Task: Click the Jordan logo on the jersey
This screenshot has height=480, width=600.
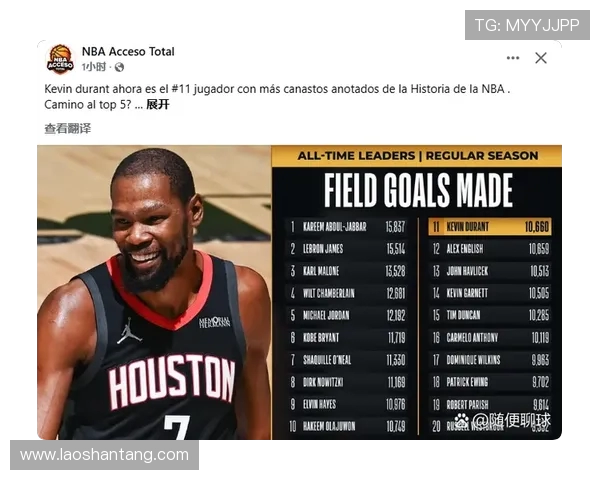Action: coord(129,331)
